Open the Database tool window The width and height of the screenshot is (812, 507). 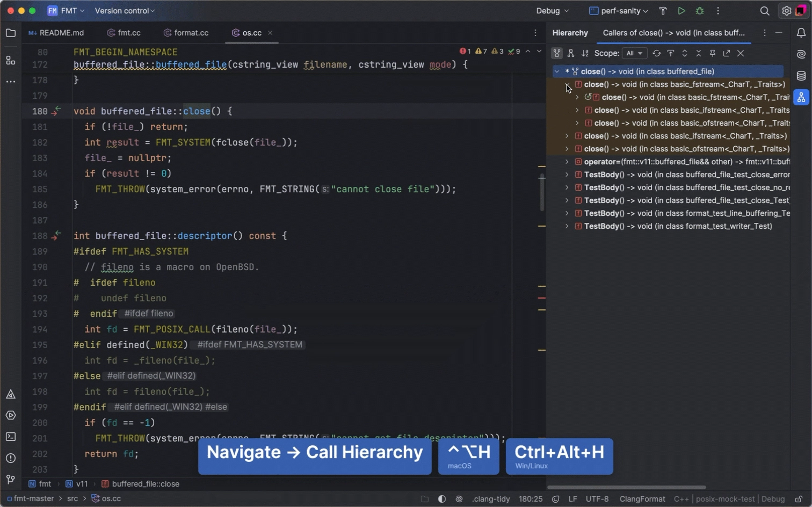coord(801,76)
